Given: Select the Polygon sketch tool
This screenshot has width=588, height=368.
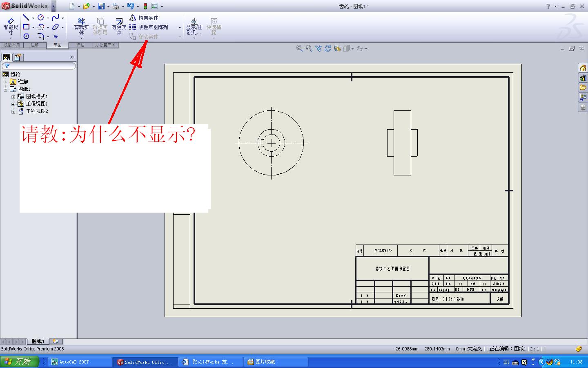Looking at the screenshot, I should [26, 36].
